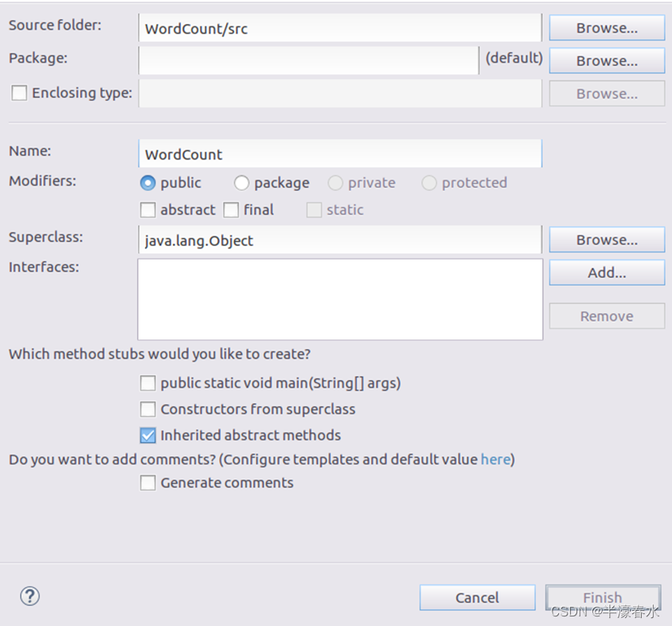
Task: Add an interface with Add button
Action: coord(607,272)
